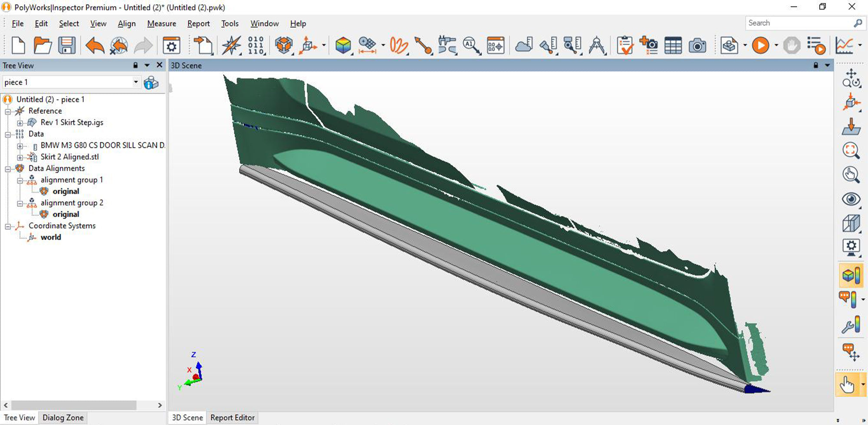This screenshot has height=425, width=868.
Task: Open the line chart statistics icon
Action: [844, 46]
